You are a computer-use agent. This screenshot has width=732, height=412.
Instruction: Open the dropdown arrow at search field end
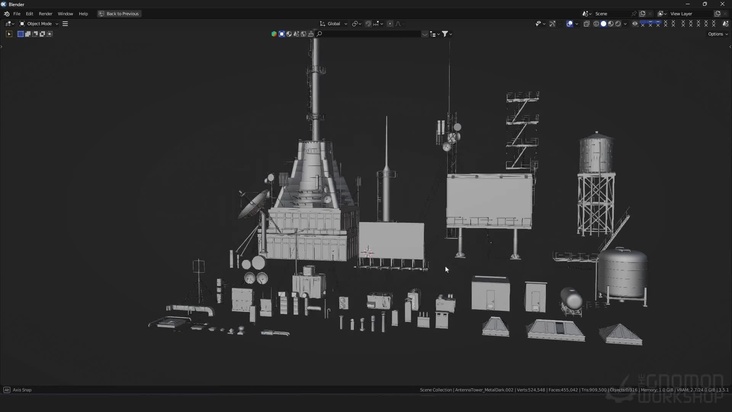pos(424,34)
